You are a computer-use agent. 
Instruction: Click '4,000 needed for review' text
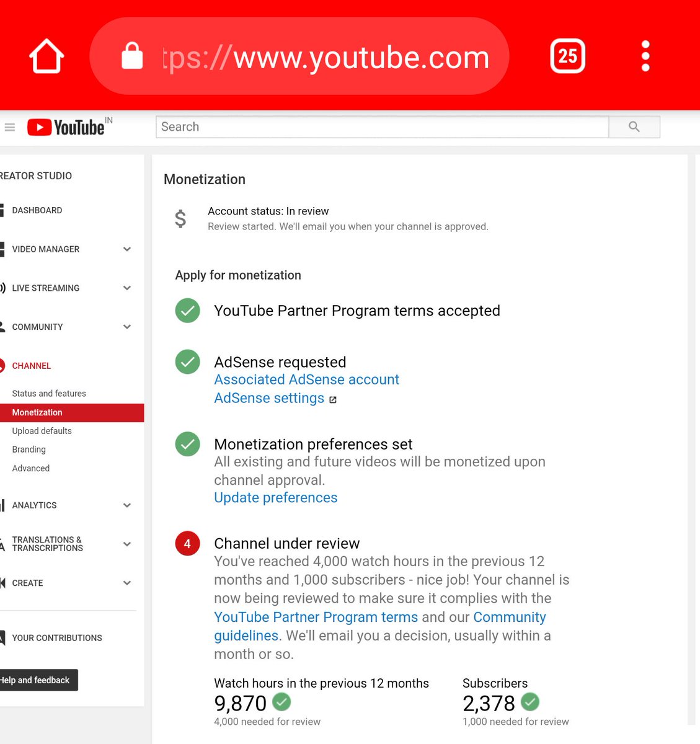[x=267, y=722]
